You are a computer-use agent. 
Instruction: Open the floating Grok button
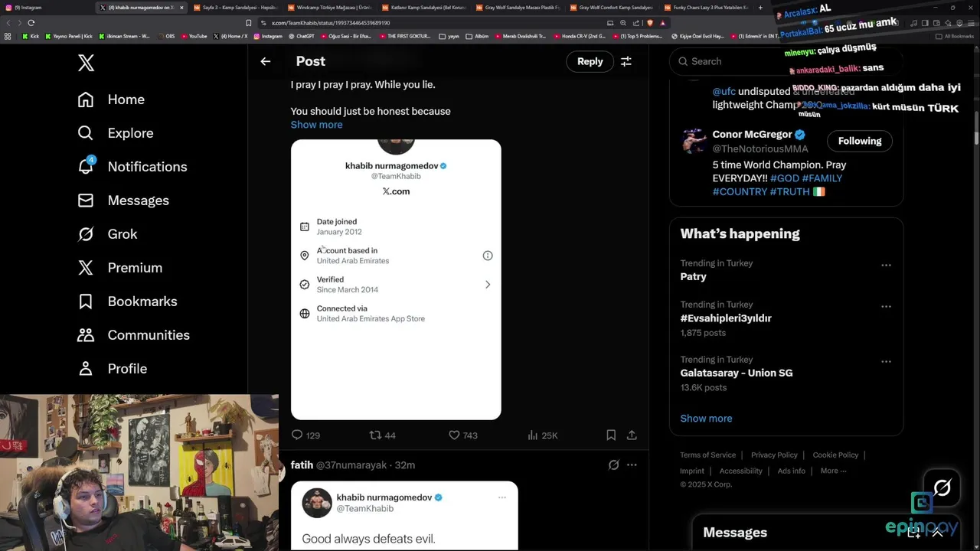coord(942,488)
